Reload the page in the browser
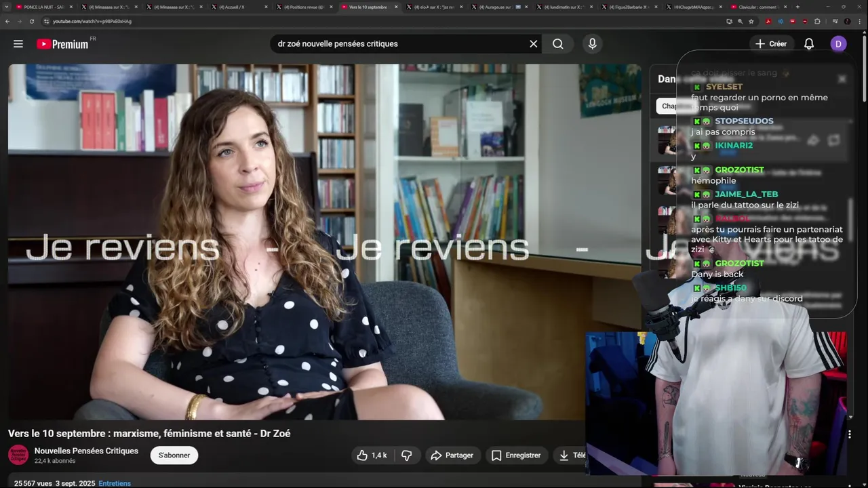Screen dimensions: 868x488 (31, 21)
